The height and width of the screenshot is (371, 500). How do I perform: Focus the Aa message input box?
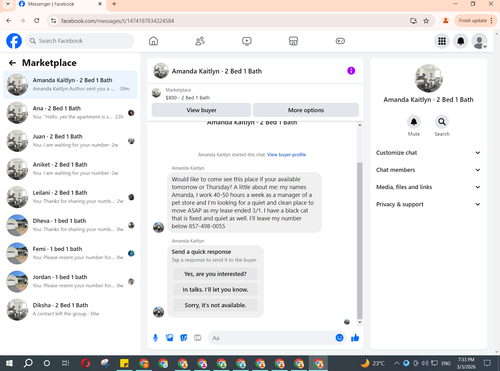click(272, 338)
